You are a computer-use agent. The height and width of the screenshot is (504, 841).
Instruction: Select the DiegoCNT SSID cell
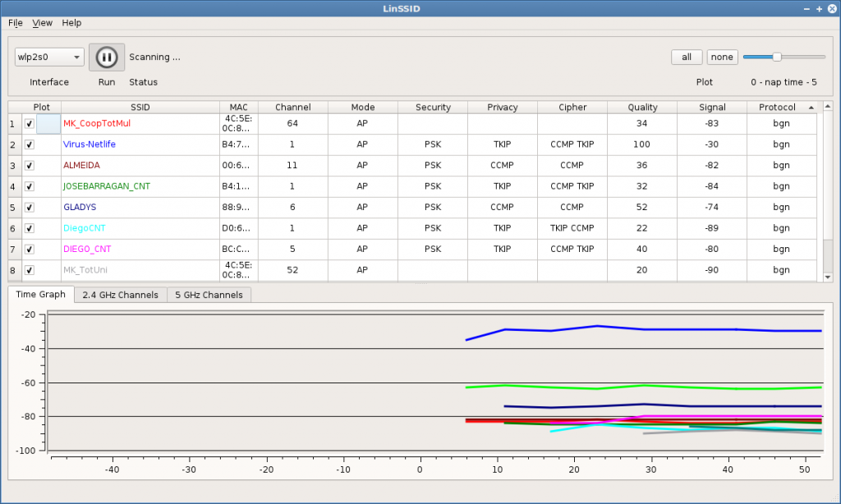140,228
